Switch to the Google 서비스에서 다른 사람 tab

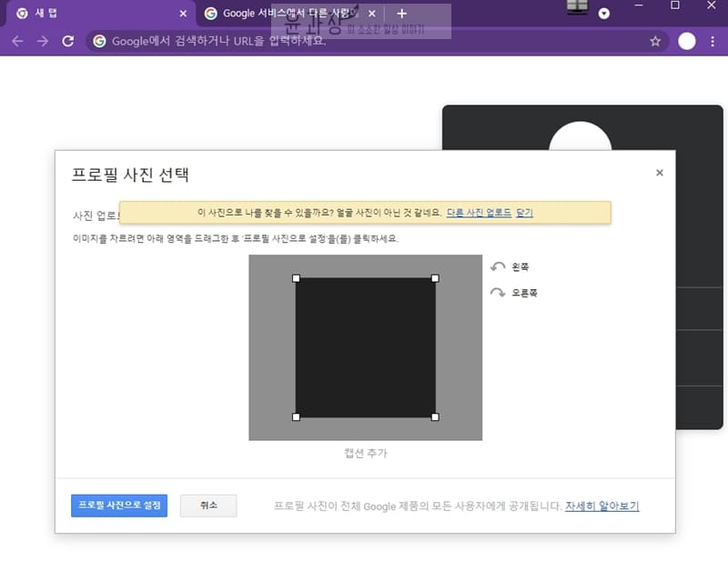282,14
